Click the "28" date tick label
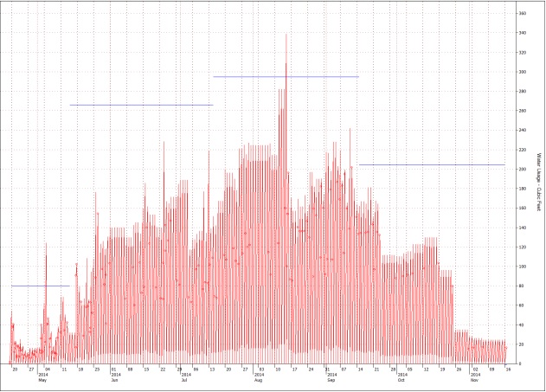 tap(393, 370)
